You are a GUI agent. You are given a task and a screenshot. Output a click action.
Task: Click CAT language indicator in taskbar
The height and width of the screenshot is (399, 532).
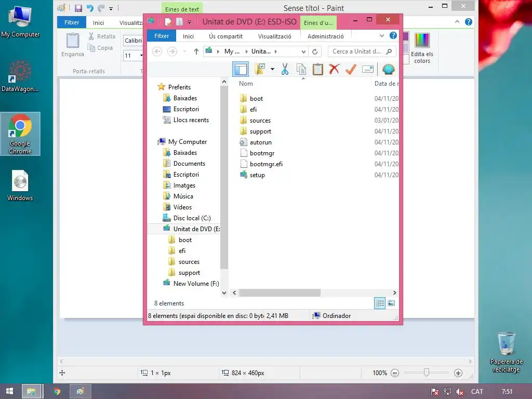[477, 392]
